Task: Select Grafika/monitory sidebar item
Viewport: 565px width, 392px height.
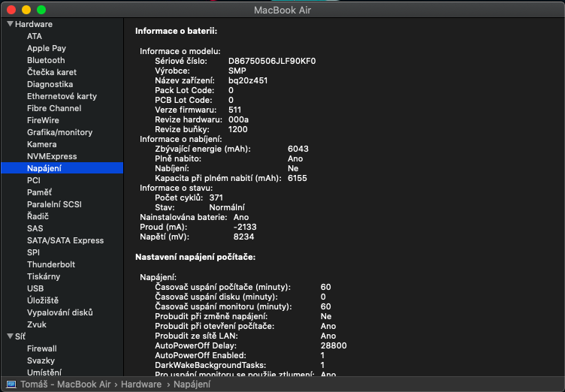Action: coord(60,132)
